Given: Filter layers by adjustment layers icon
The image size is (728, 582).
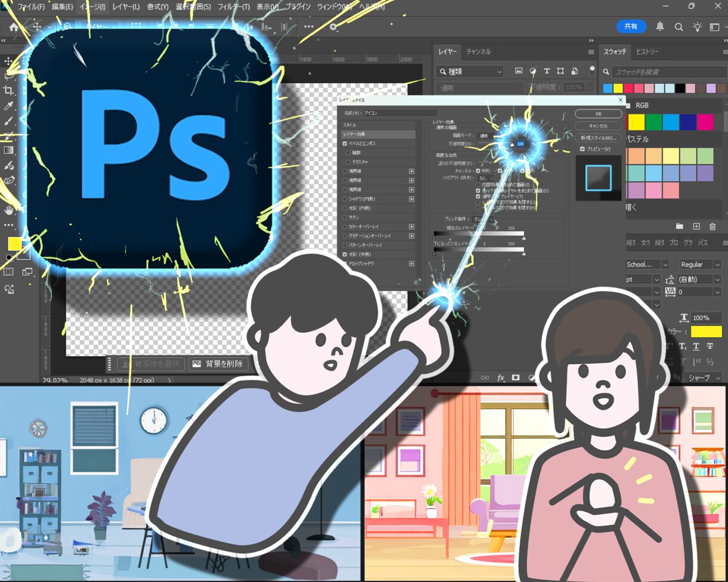Looking at the screenshot, I should 533,71.
